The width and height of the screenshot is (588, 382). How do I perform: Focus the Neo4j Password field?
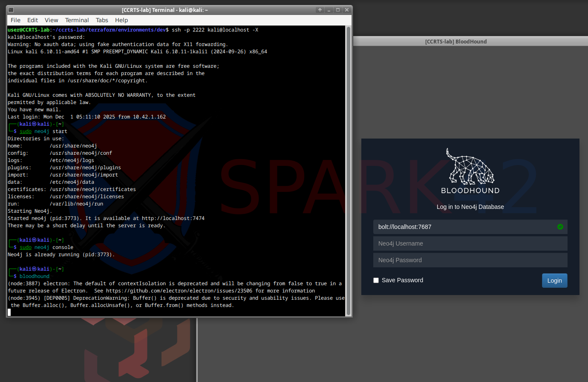(470, 260)
